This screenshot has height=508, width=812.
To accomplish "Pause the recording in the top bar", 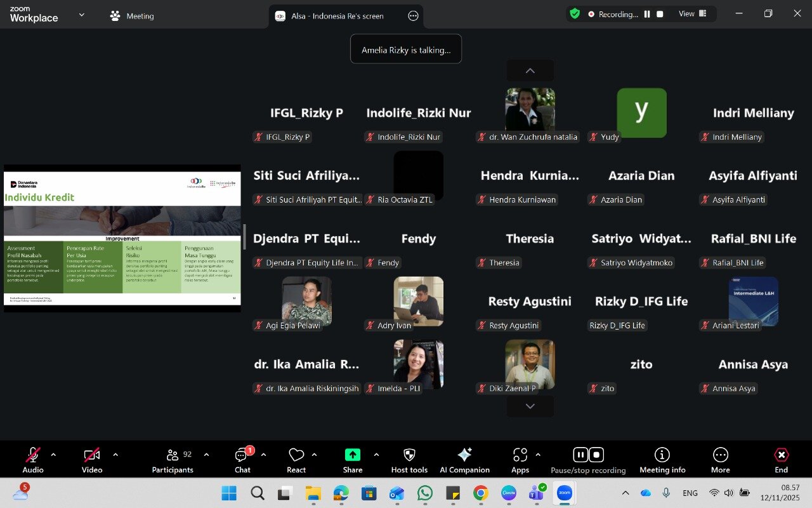I will pos(647,14).
